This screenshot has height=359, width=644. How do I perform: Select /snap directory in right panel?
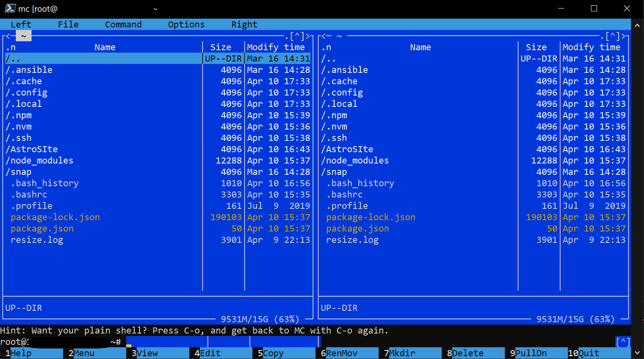(473, 172)
